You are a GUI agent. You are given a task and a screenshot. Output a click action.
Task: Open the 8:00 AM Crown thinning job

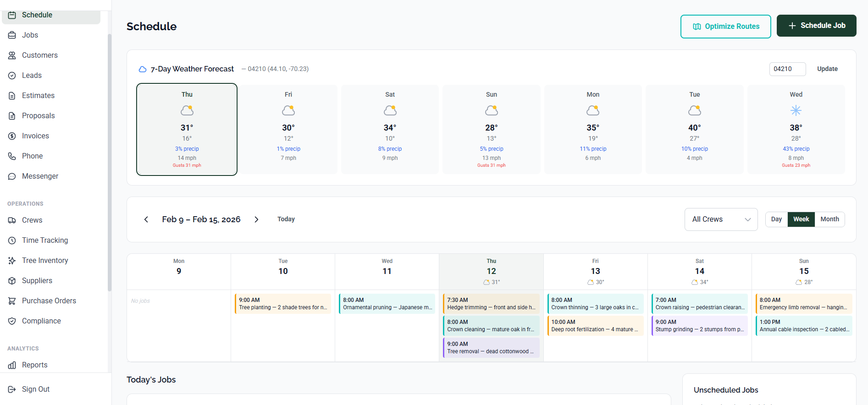tap(595, 304)
